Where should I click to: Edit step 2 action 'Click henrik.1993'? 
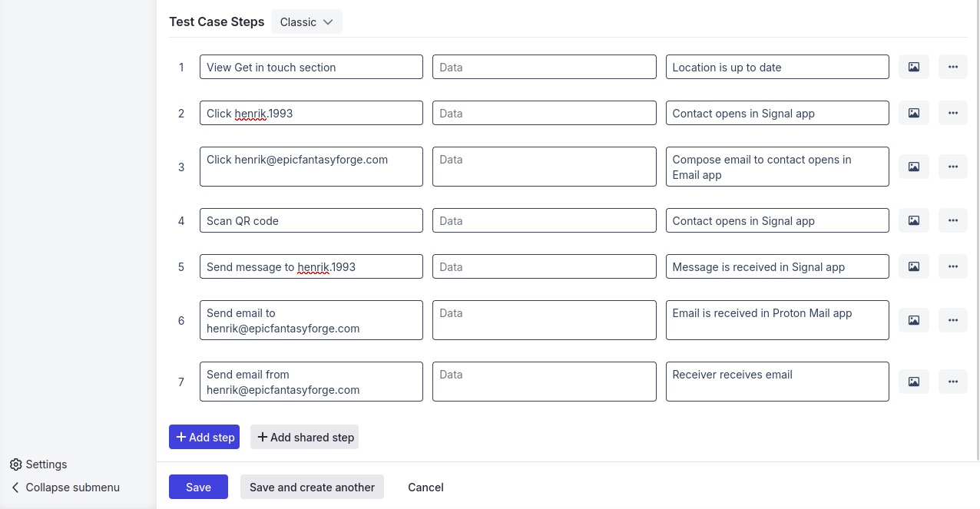[x=311, y=113]
